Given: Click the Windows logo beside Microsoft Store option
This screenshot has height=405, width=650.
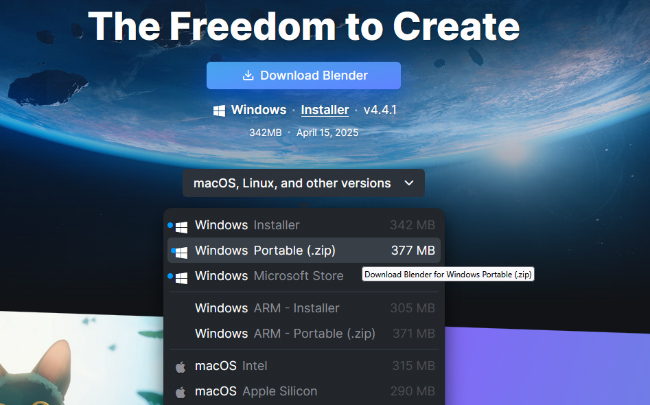Looking at the screenshot, I should (x=181, y=276).
